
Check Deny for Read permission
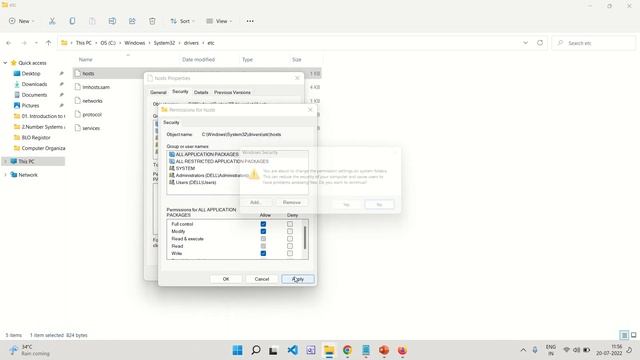tap(290, 246)
